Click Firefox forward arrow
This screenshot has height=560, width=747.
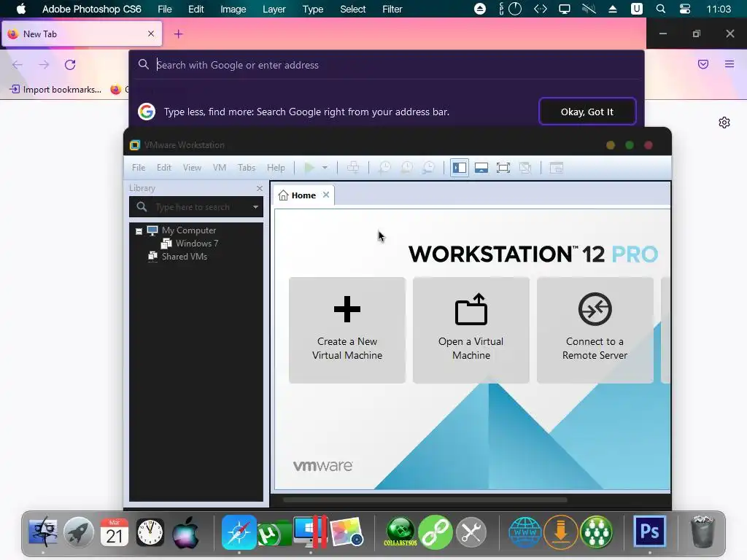point(44,65)
